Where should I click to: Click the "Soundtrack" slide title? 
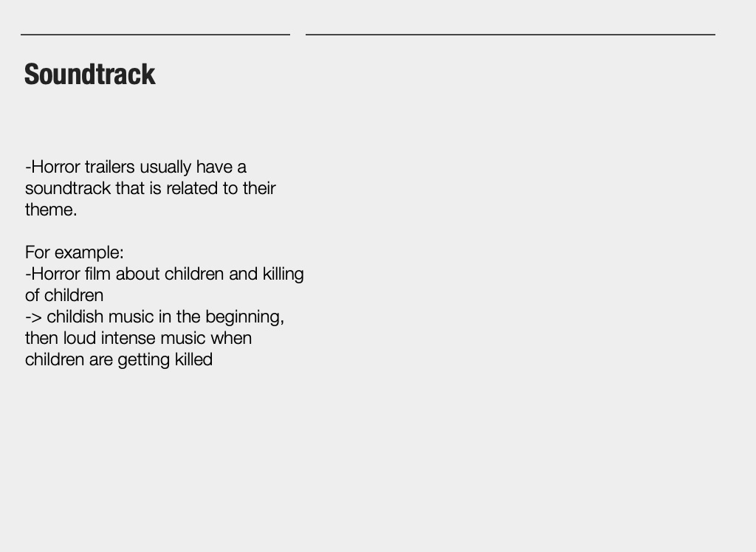89,75
